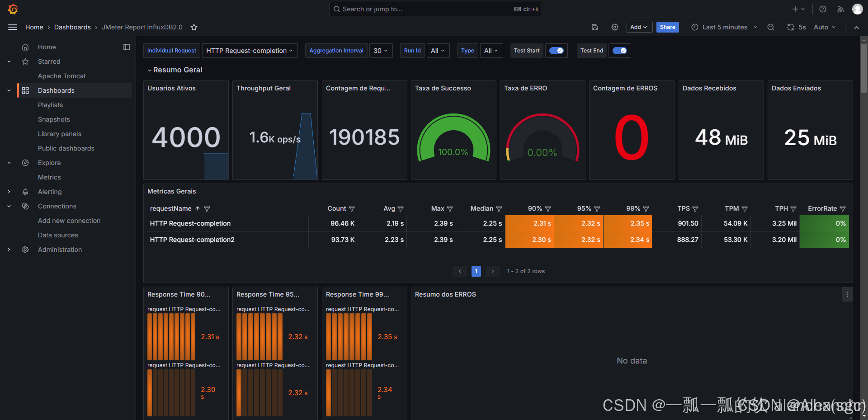Open the Run Id All dropdown

[437, 51]
